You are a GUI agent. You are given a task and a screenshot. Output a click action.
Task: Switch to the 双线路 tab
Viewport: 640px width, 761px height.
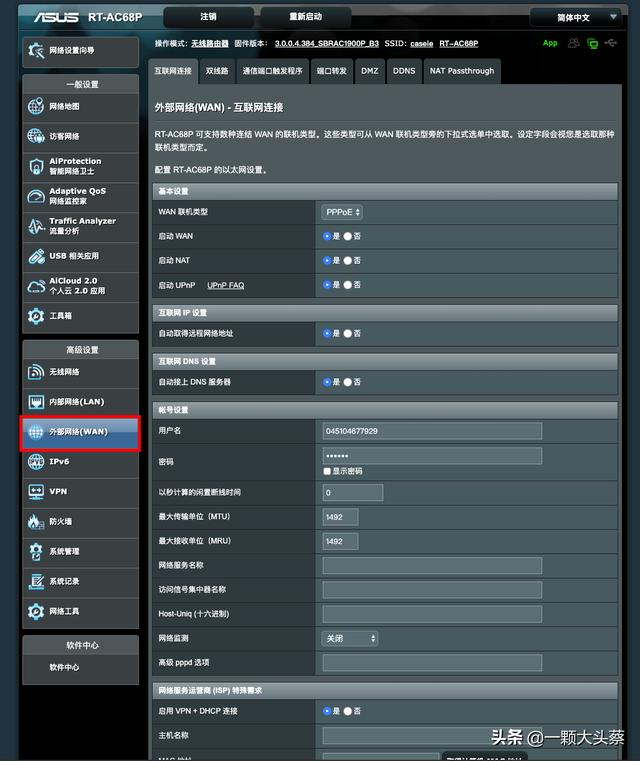click(x=217, y=71)
